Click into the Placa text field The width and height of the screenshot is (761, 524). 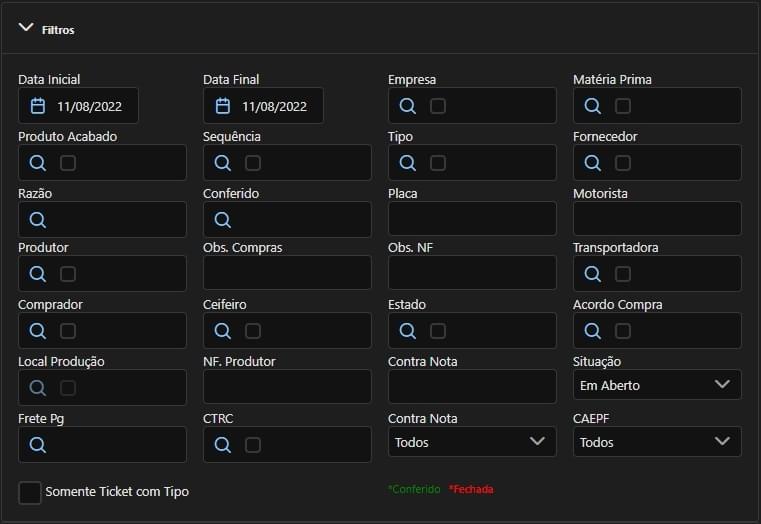472,219
